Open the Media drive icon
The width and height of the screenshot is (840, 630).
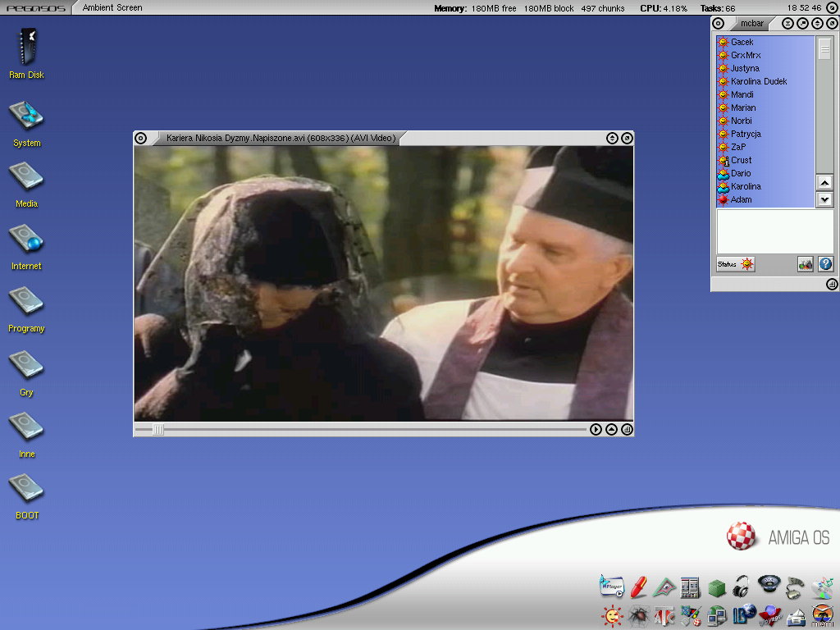tap(25, 177)
